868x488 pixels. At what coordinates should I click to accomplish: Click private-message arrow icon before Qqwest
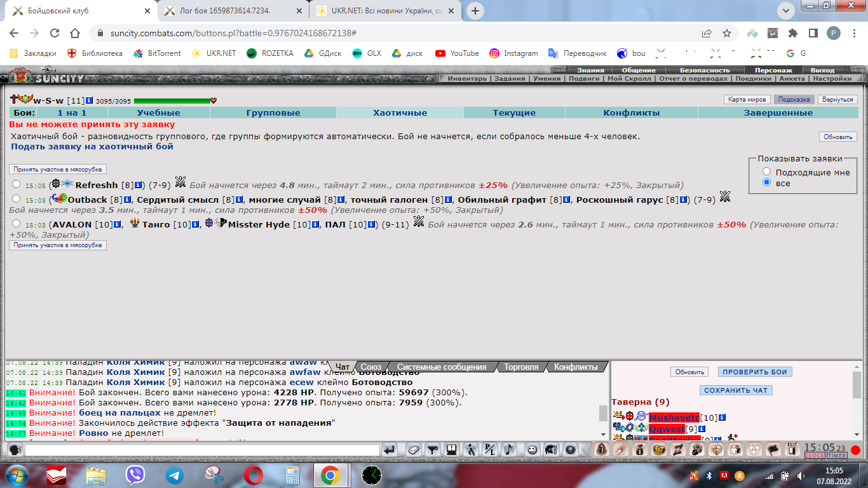coord(618,428)
